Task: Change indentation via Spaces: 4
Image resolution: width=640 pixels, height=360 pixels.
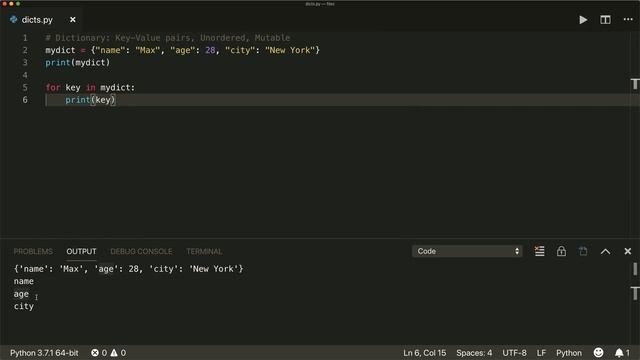Action: [x=474, y=353]
